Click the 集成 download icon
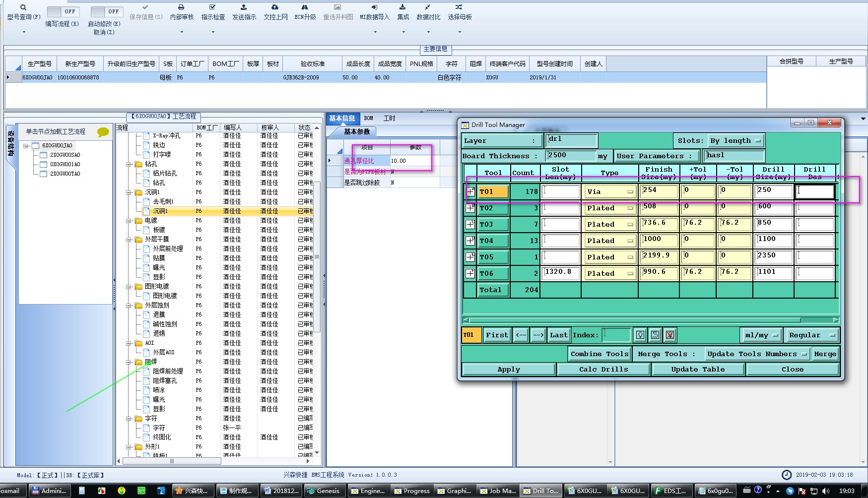The image size is (868, 498). 402,7
